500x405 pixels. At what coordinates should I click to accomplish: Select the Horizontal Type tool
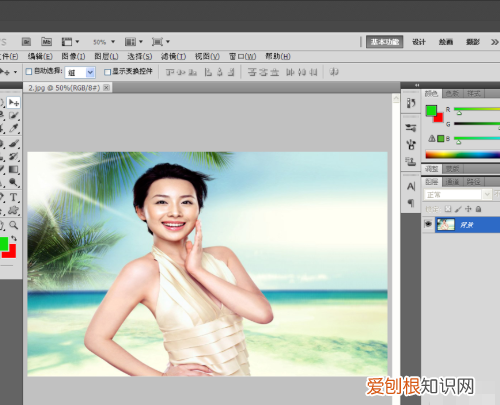coord(13,197)
